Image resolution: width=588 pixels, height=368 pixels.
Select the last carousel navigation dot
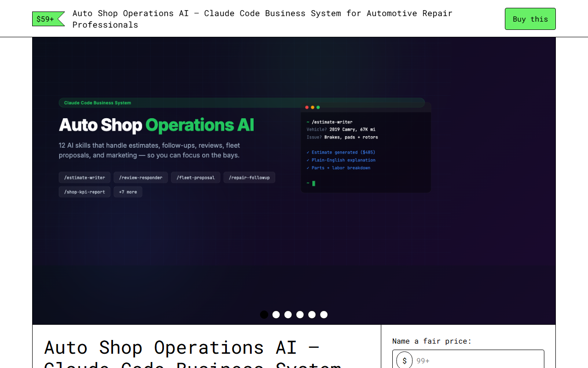pos(324,315)
